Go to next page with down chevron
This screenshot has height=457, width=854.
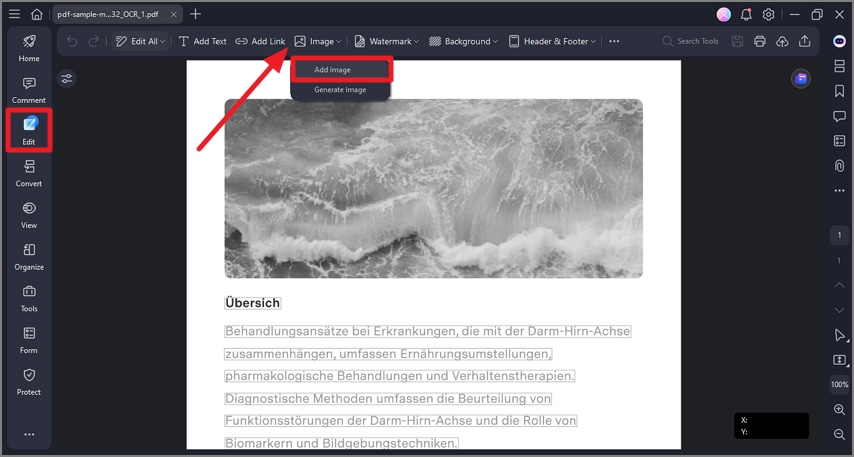click(839, 310)
